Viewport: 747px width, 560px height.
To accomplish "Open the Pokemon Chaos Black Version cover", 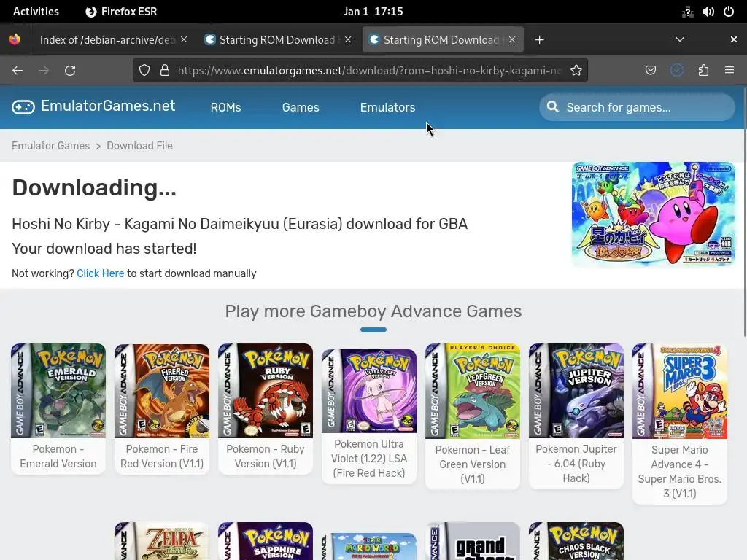I will [x=576, y=542].
